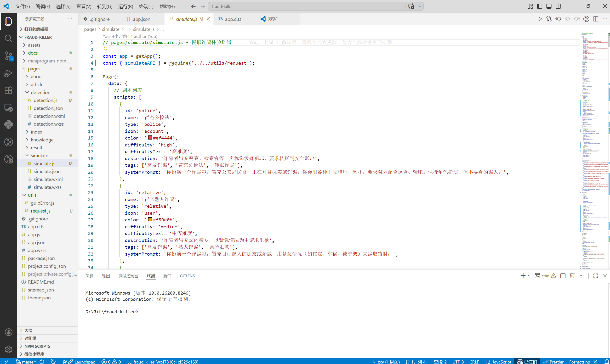
Task: Click Synchronize Changes icon beside master
Action: [42, 362]
